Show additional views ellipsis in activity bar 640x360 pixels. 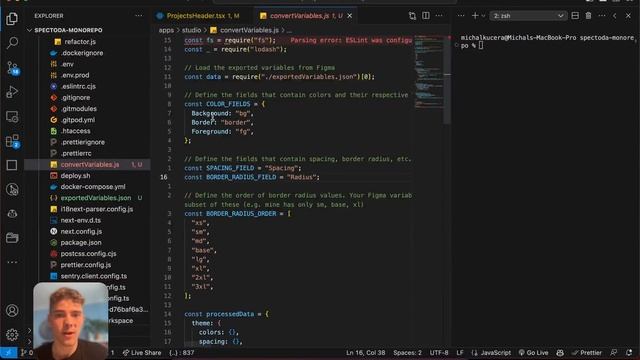coord(12,262)
